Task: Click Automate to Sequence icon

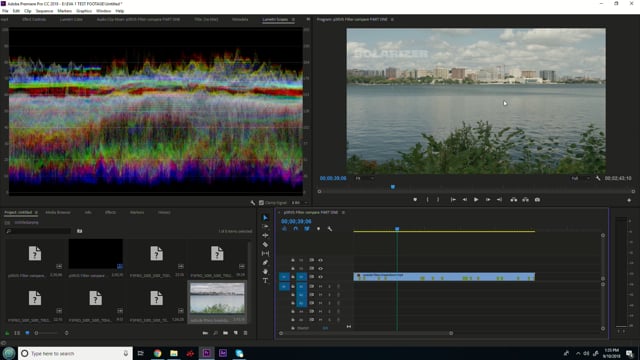Action: click(205, 333)
